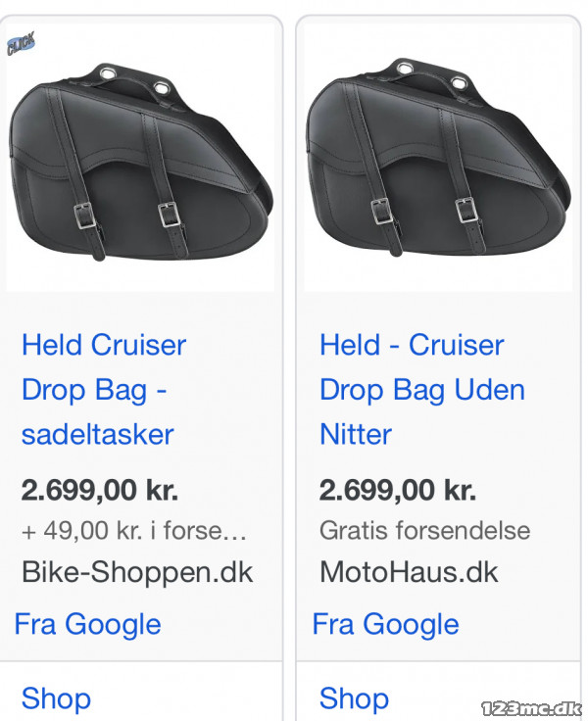Click the left buckle on the first saddlebag
The height and width of the screenshot is (721, 588).
click(84, 214)
